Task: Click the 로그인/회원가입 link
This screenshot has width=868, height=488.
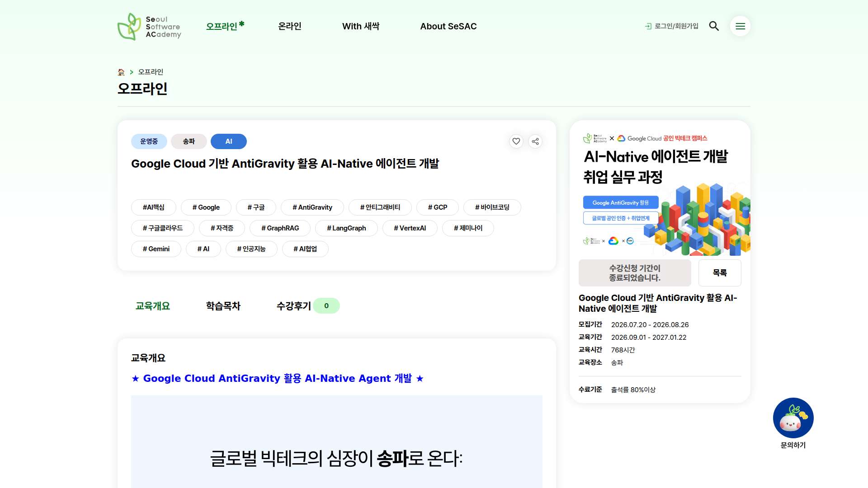Action: click(x=676, y=26)
